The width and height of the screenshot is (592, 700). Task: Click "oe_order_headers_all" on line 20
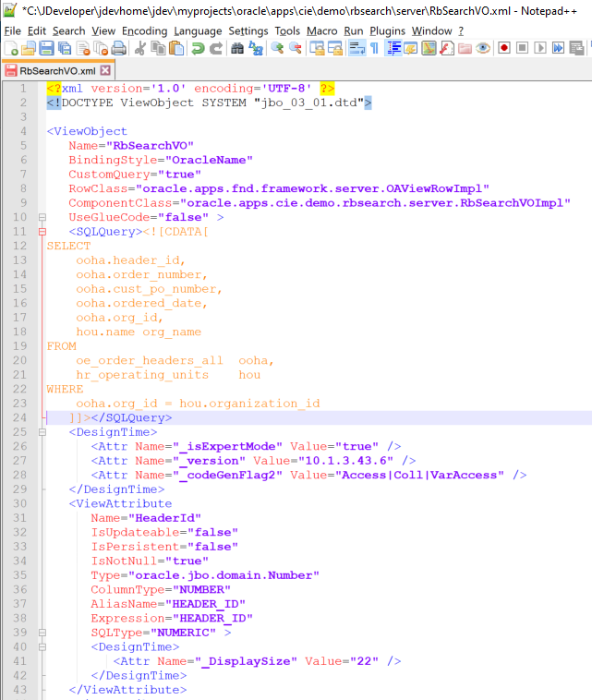(x=150, y=361)
